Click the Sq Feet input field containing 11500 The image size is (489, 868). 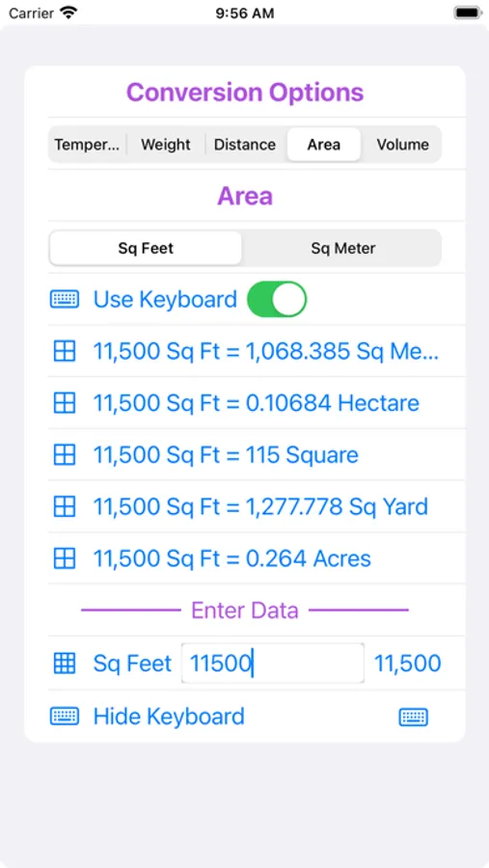[x=273, y=663]
